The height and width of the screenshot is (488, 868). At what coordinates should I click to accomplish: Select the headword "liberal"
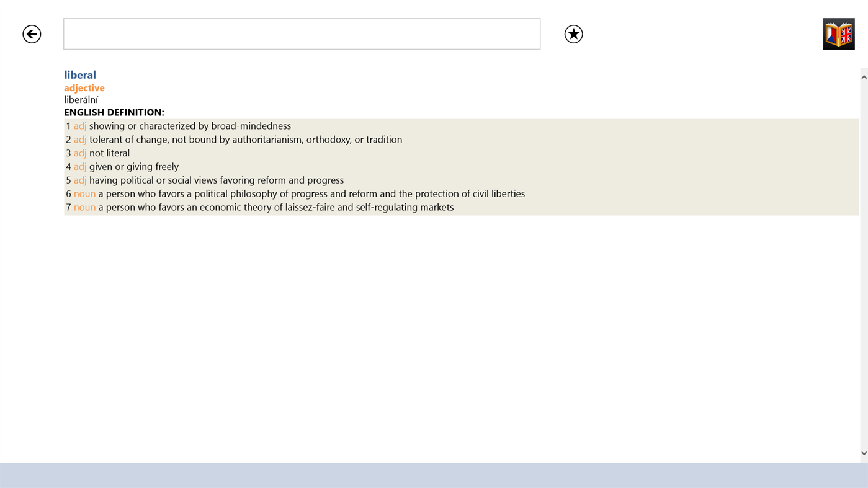(x=79, y=74)
